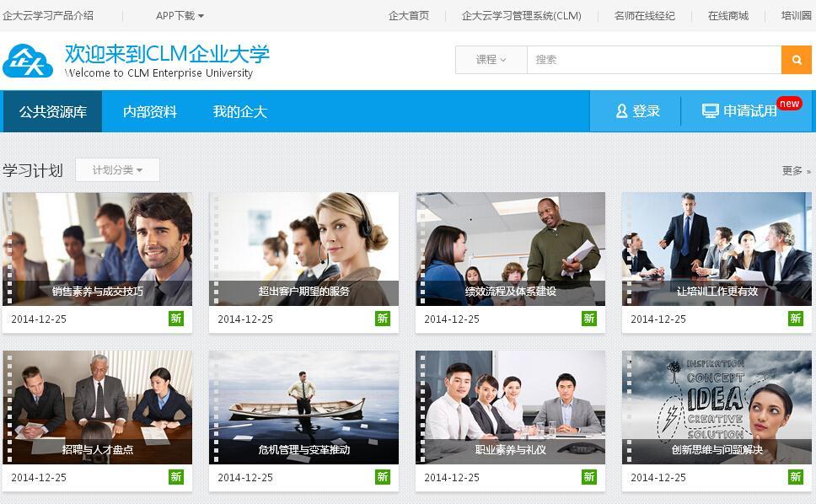Click green 新 badge on 创新思维与问题解决 card

click(796, 477)
